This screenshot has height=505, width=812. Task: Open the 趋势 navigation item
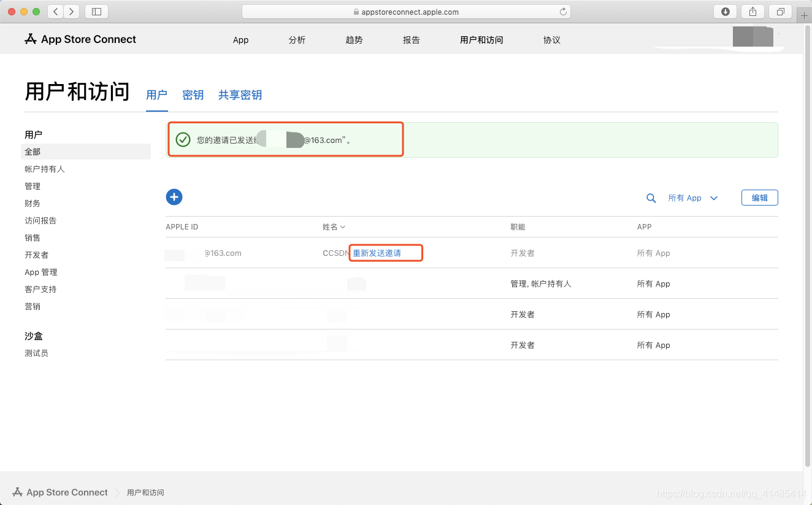[354, 40]
